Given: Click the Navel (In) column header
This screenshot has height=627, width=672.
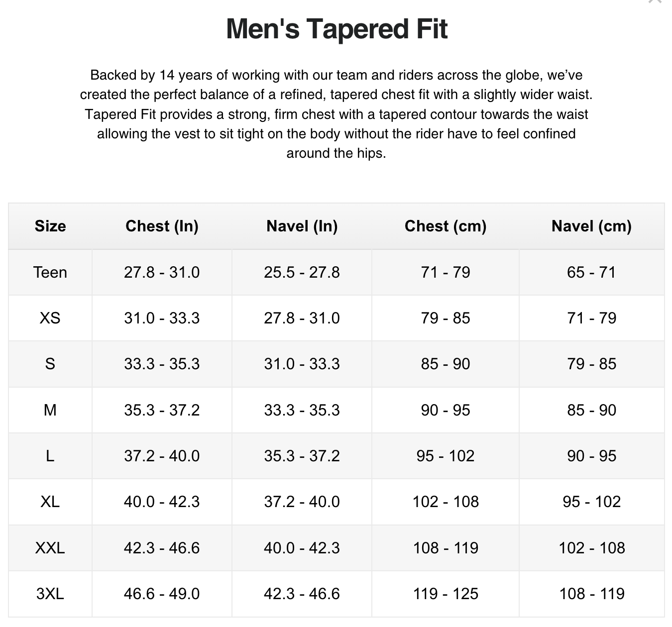Looking at the screenshot, I should [x=302, y=226].
